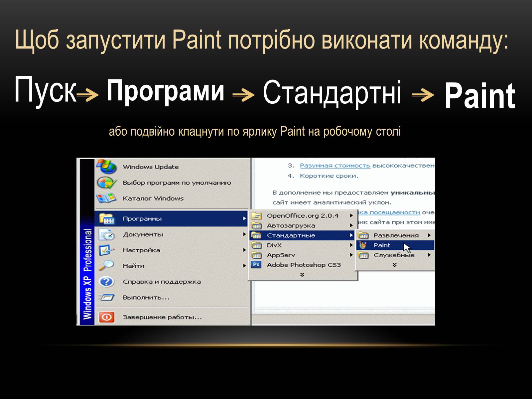Click the Настройка settings icon
532x399 pixels.
tap(107, 250)
